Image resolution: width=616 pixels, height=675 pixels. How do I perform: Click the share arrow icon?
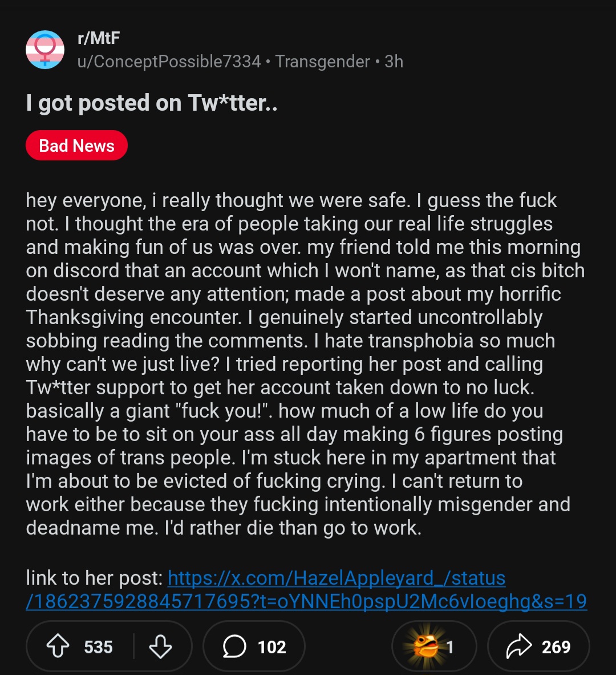[x=518, y=646]
